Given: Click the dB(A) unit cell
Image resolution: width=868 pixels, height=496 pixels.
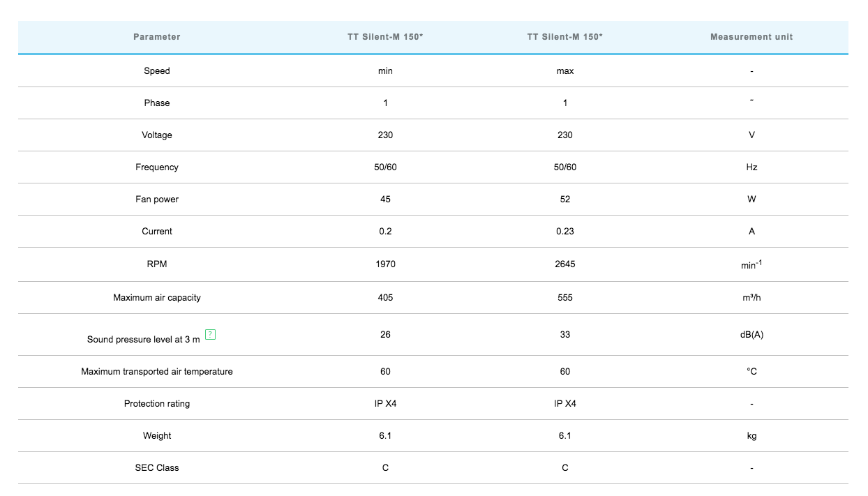Looking at the screenshot, I should click(x=751, y=335).
